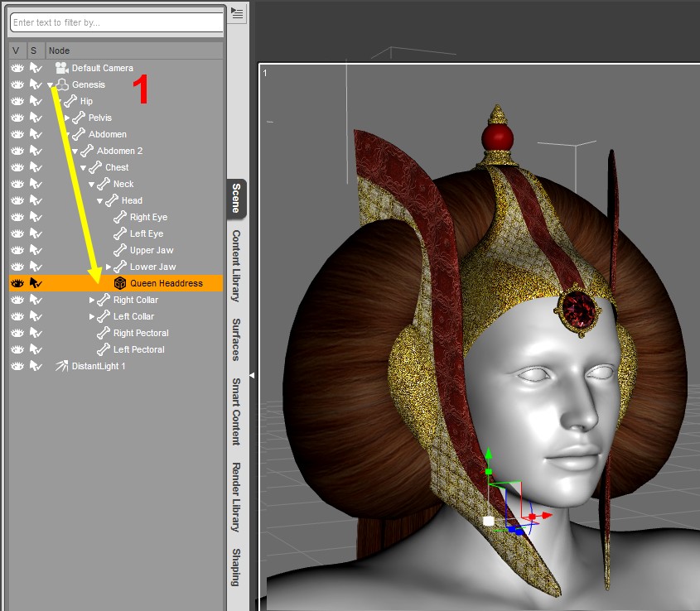Viewport: 700px width, 611px height.
Task: Open the Surfaces tab
Action: (236, 339)
